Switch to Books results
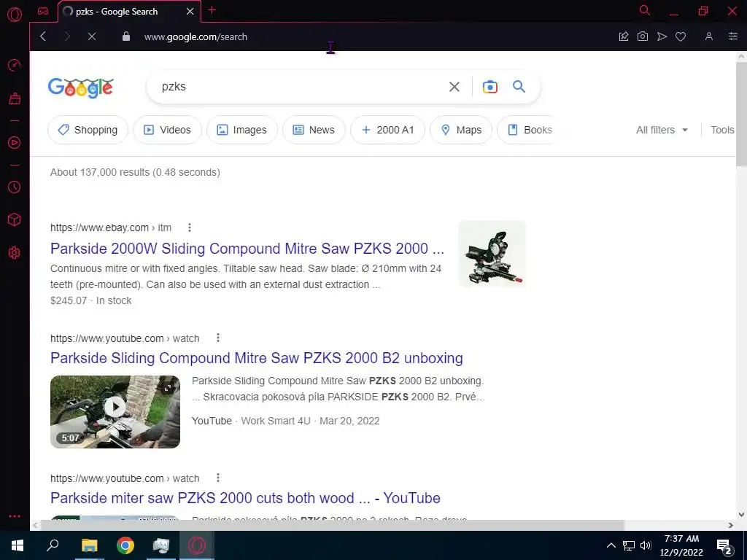This screenshot has width=747, height=560. tap(530, 130)
